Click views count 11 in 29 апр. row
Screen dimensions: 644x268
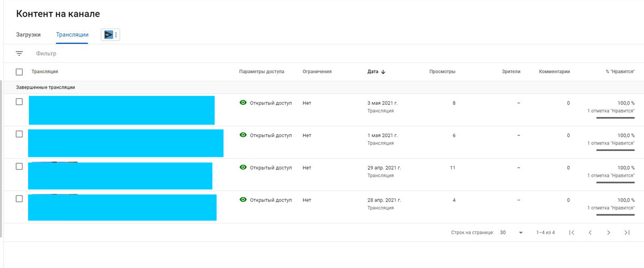(452, 168)
